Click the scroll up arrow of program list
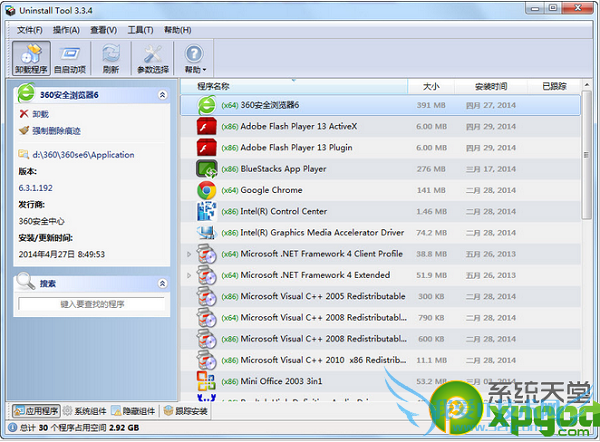 [x=587, y=85]
